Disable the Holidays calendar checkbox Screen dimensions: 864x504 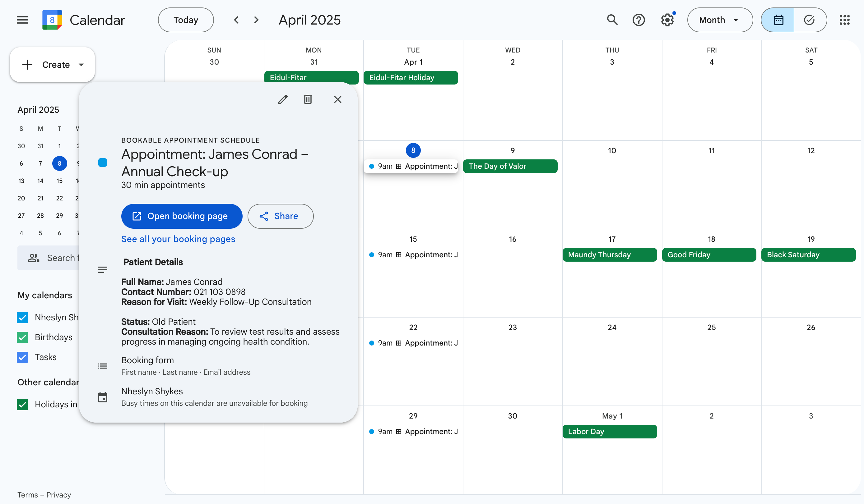23,405
